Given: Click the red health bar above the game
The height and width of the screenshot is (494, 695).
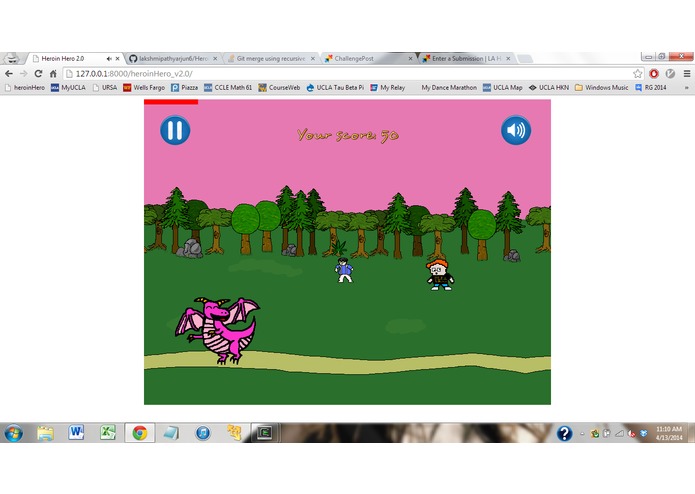Looking at the screenshot, I should [x=171, y=102].
